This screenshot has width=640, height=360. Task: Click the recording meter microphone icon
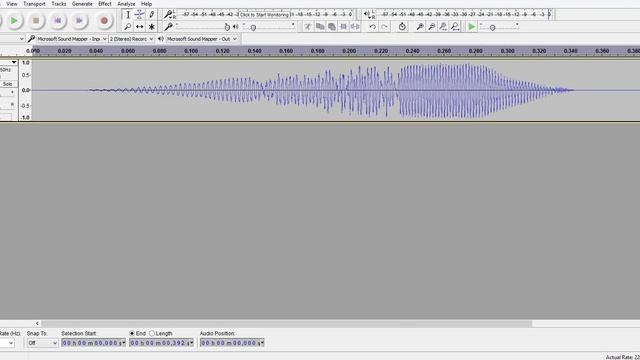click(168, 15)
